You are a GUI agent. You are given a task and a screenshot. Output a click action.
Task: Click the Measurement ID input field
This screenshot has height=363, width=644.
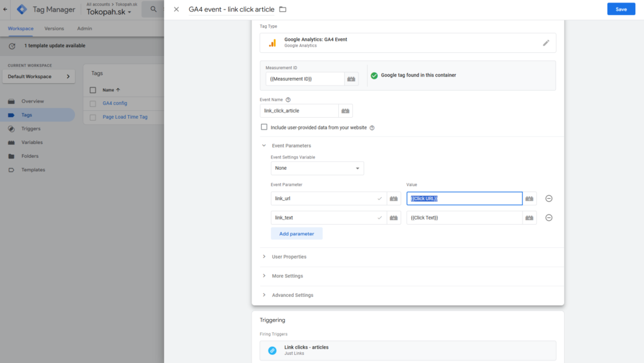(305, 79)
